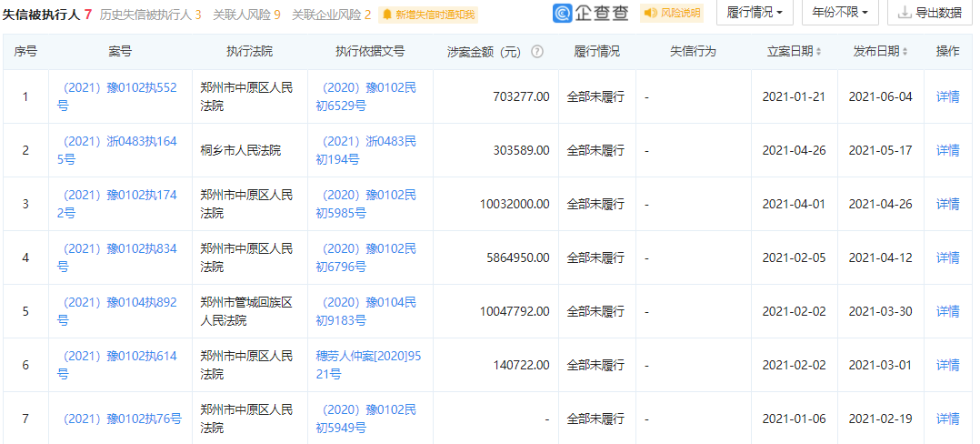Switch to 关联企业风险 tab
The image size is (980, 444).
click(x=331, y=15)
